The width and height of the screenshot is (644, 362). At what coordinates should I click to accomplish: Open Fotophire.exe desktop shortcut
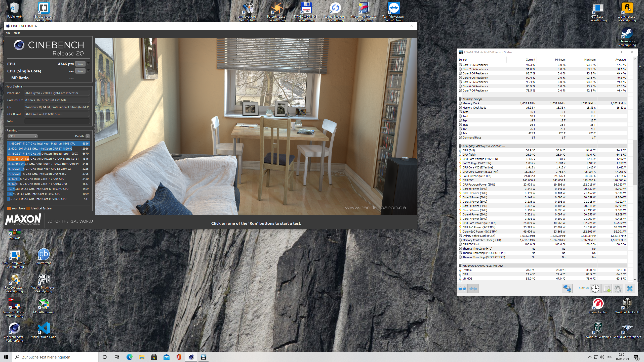click(x=277, y=12)
